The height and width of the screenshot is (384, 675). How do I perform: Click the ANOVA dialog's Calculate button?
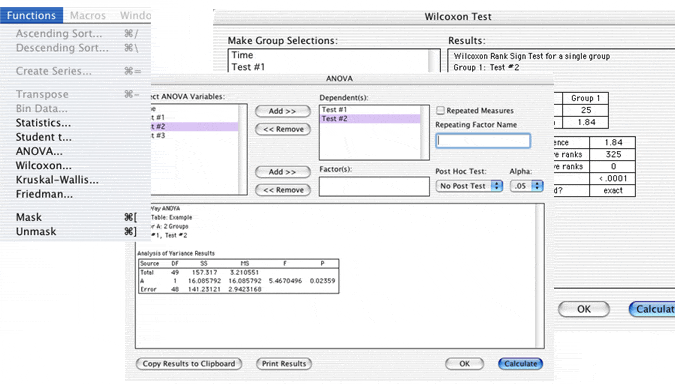[520, 364]
